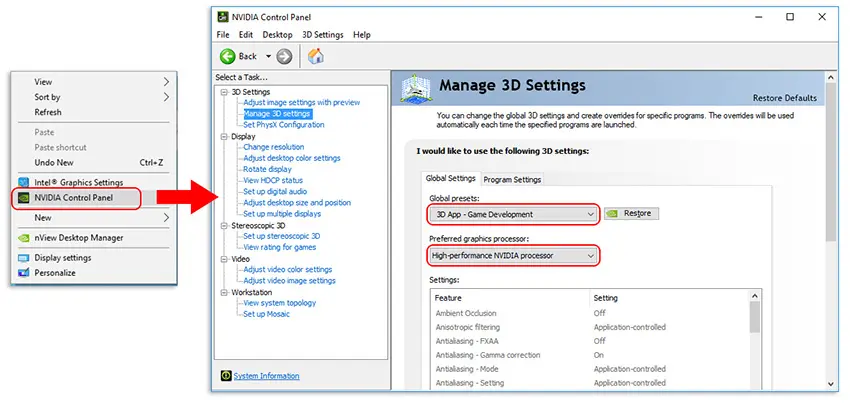Switch to the Global Settings tab
This screenshot has width=850, height=403.
[x=450, y=178]
